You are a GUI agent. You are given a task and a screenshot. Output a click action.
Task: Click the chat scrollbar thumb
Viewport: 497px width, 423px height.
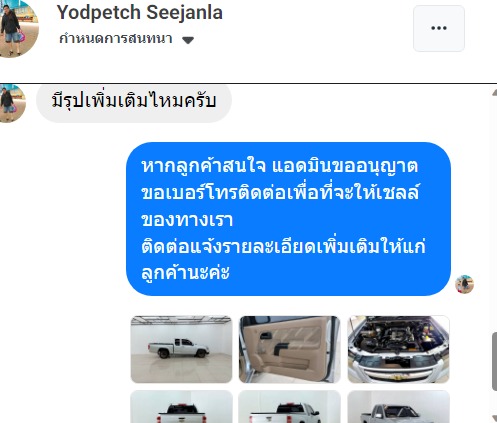point(494,361)
